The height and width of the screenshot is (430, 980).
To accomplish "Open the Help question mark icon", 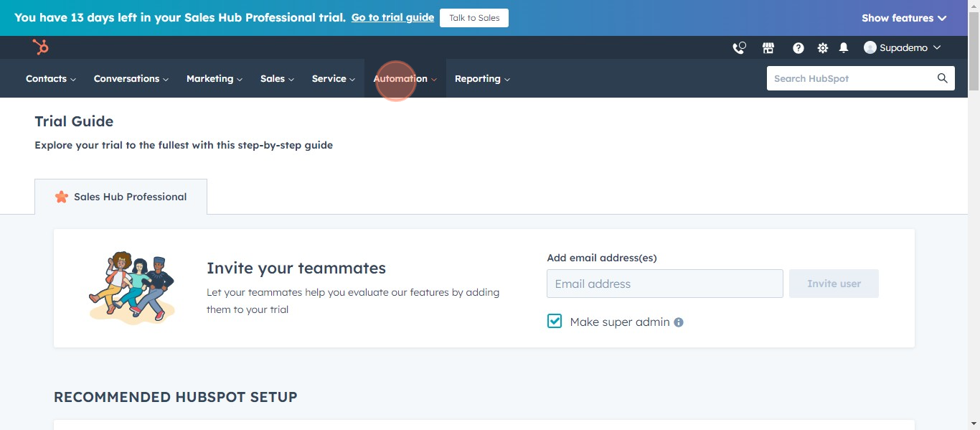I will click(798, 48).
